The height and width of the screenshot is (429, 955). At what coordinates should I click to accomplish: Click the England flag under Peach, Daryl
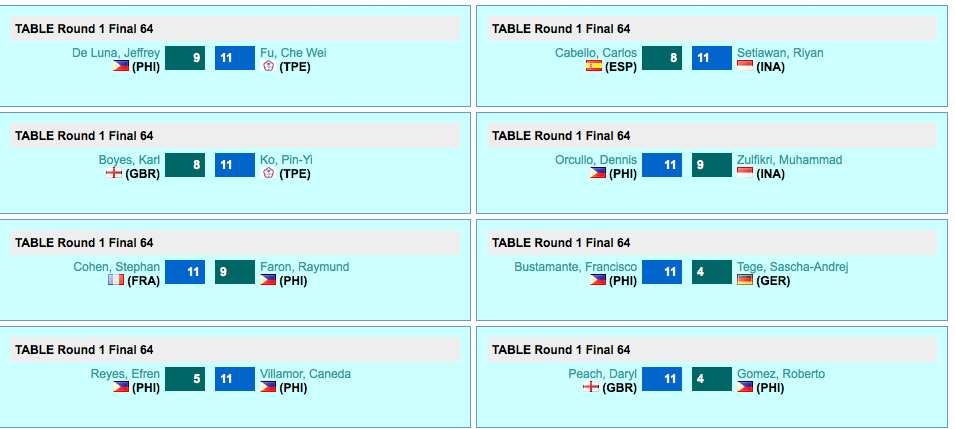(x=591, y=387)
